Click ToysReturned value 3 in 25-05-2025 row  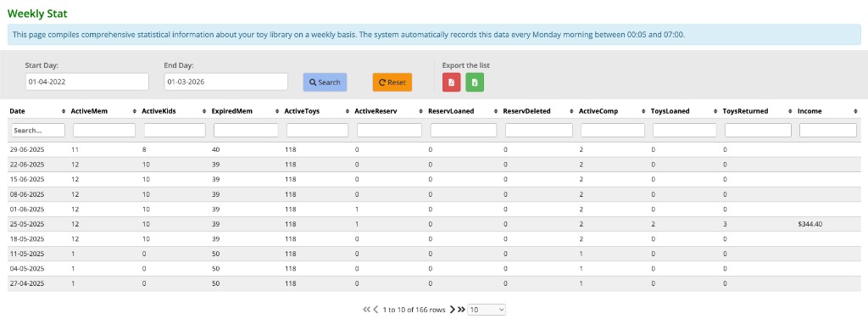click(725, 224)
